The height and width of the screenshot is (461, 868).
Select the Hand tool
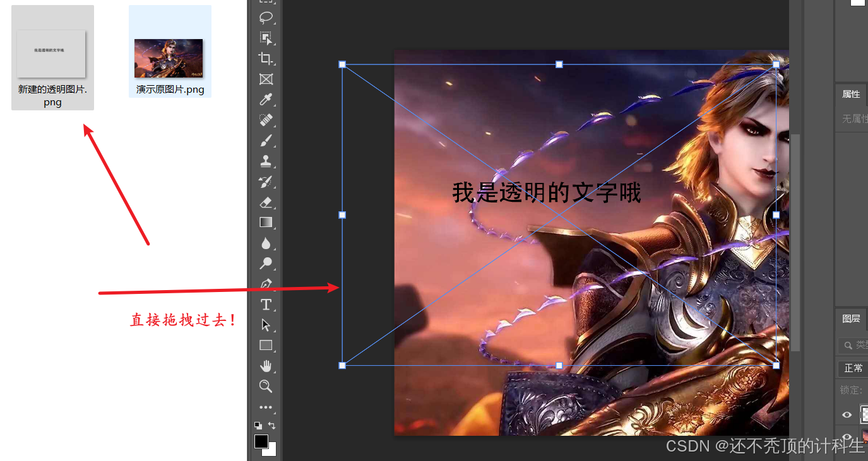tap(266, 366)
